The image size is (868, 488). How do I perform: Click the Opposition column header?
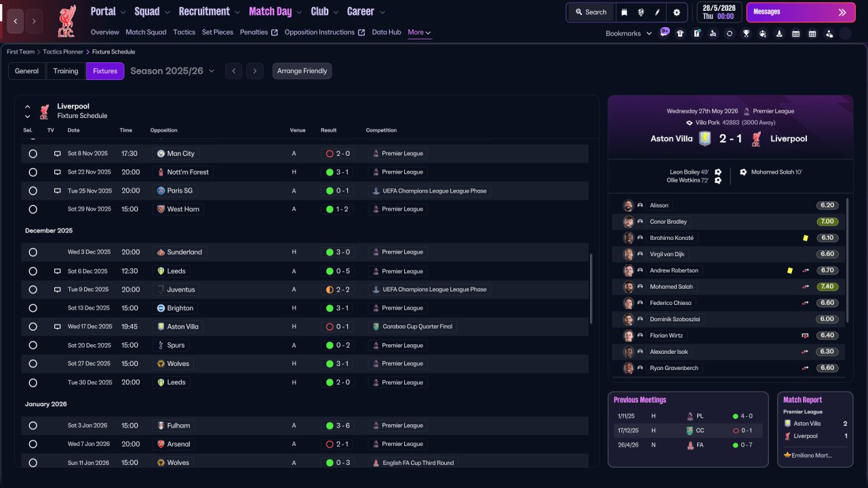[163, 130]
